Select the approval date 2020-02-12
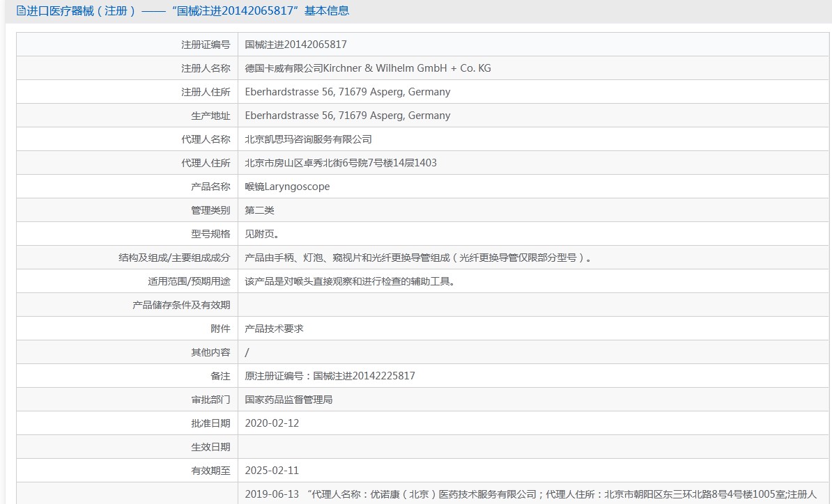The height and width of the screenshot is (504, 832). [272, 423]
